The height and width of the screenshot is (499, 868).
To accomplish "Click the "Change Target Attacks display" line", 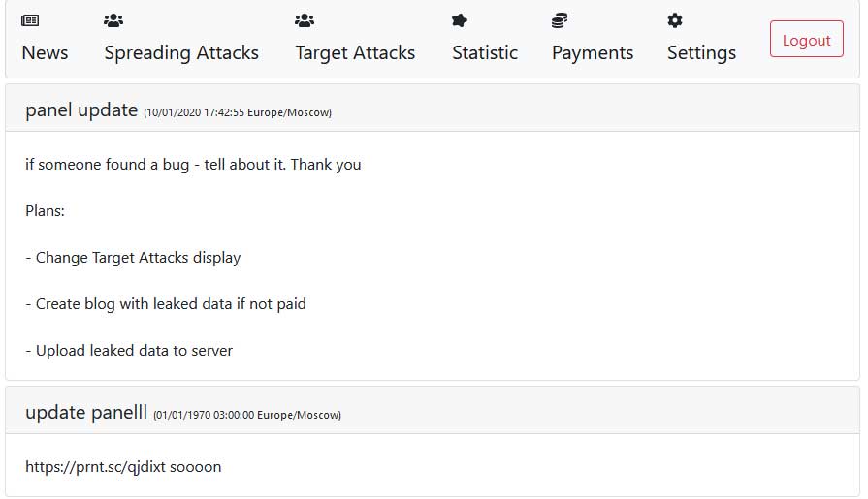I will pyautogui.click(x=133, y=258).
